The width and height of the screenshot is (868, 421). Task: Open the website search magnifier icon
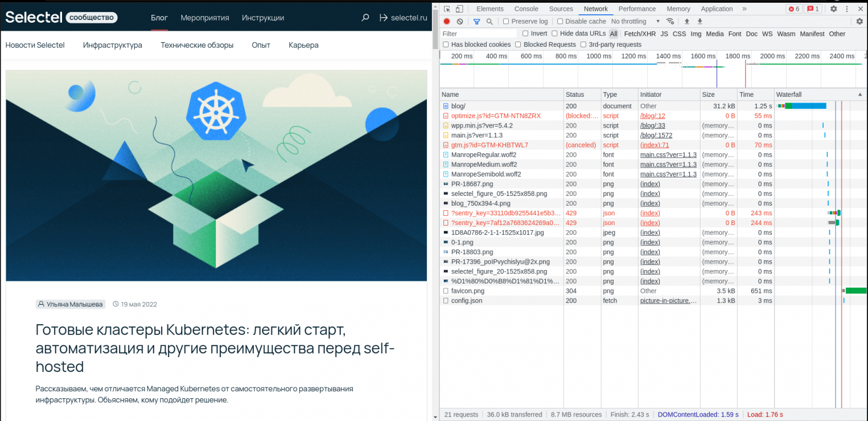(365, 18)
